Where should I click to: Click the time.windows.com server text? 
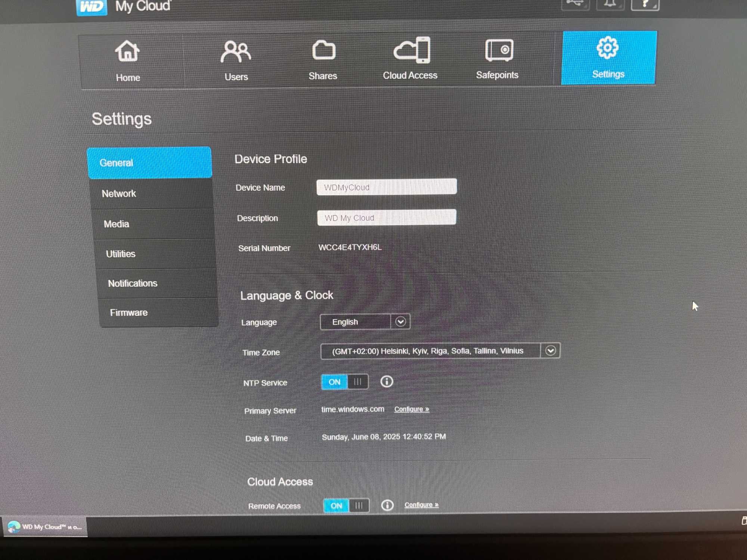coord(353,409)
